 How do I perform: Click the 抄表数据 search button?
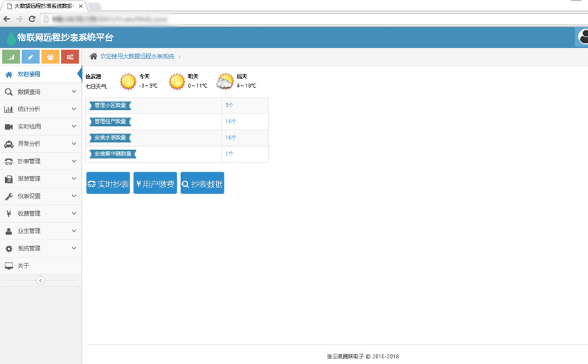pyautogui.click(x=202, y=184)
